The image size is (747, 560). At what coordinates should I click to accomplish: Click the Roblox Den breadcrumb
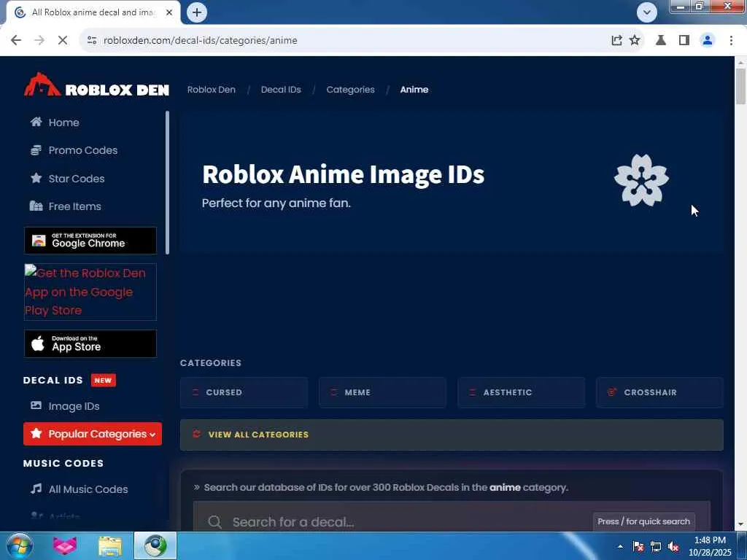point(211,90)
